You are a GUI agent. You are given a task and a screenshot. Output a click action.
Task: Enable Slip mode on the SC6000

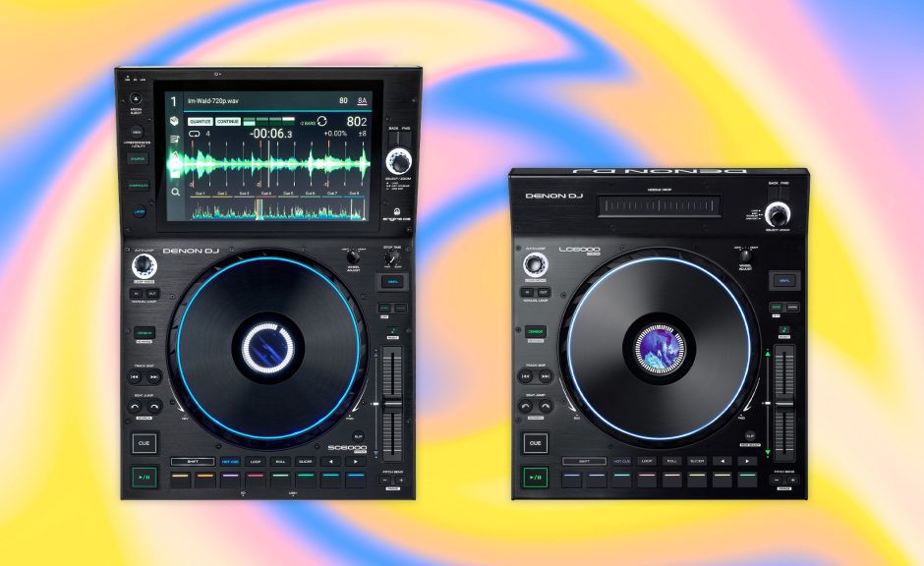[x=358, y=436]
